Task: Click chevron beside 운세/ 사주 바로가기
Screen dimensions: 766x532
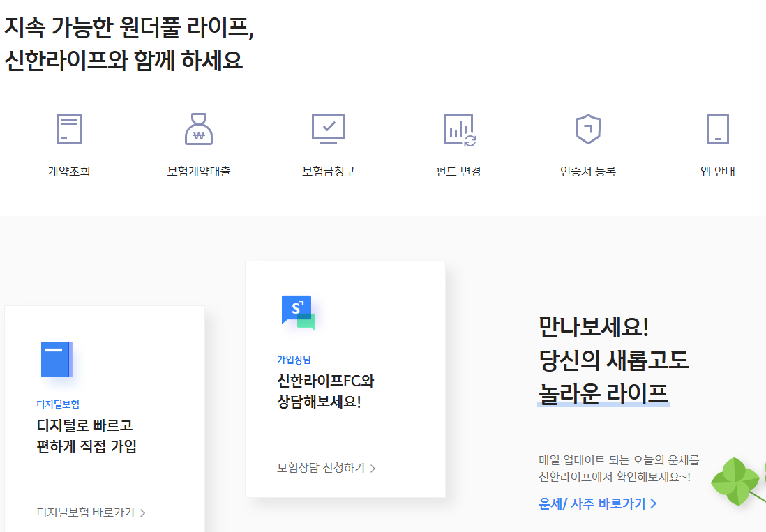Action: [654, 503]
